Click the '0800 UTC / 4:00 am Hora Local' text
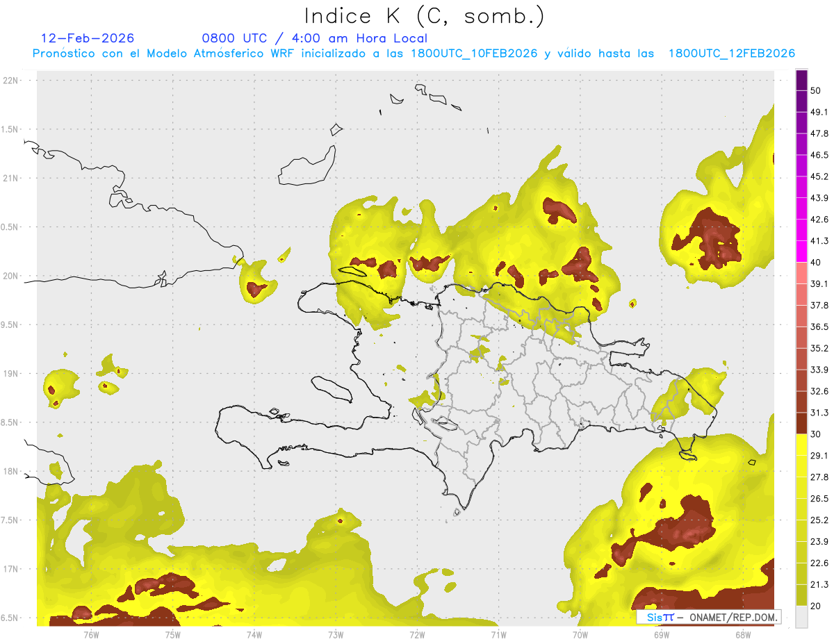Viewport: 834px width, 644px height. click(x=314, y=38)
